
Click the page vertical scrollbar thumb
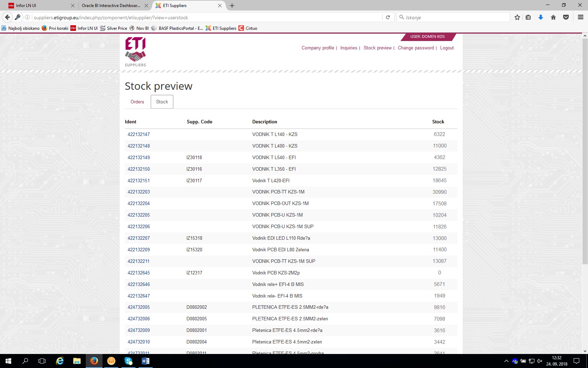tap(585, 151)
